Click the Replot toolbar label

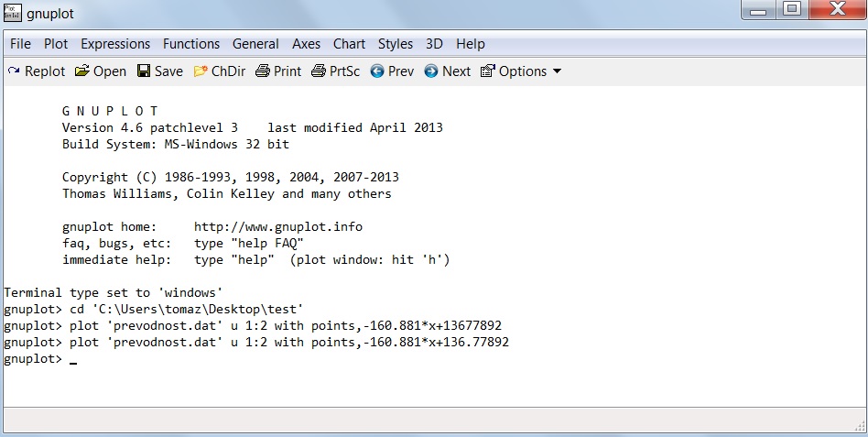tap(45, 71)
